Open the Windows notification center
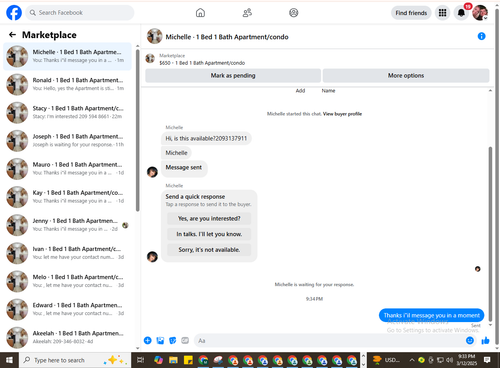500x368 pixels. coord(487,360)
